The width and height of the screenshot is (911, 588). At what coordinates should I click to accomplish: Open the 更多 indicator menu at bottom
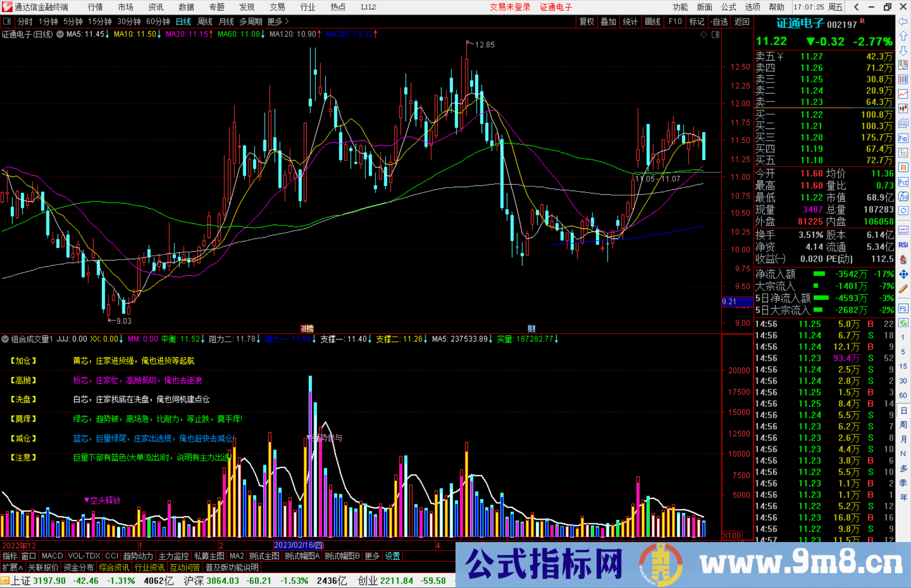(371, 556)
